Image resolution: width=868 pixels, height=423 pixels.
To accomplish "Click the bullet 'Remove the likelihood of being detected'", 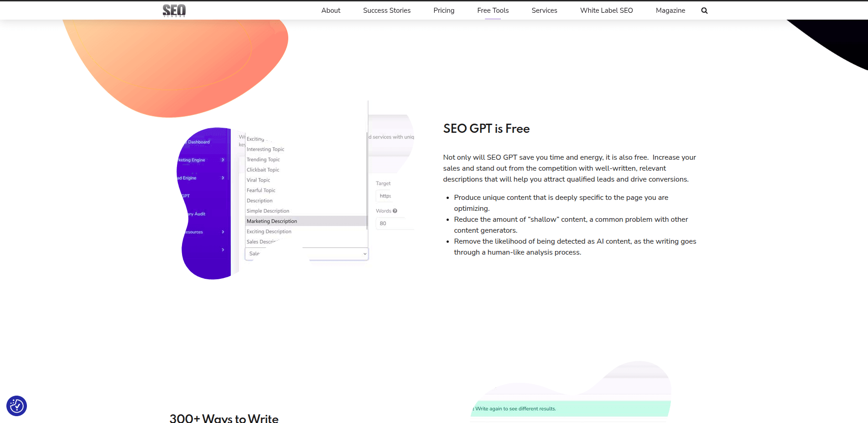I will tap(575, 247).
